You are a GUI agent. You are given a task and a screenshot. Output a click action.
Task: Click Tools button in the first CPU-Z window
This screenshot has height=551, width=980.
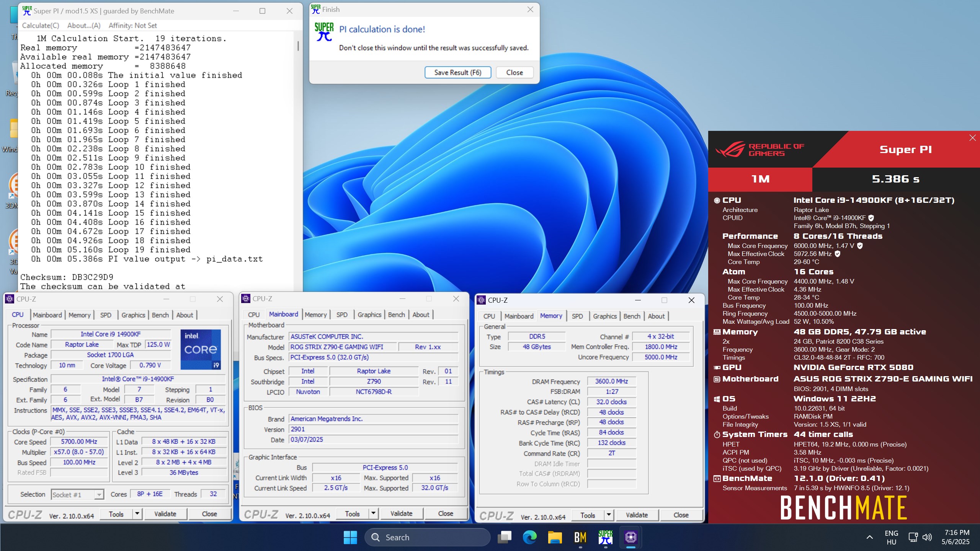coord(116,514)
